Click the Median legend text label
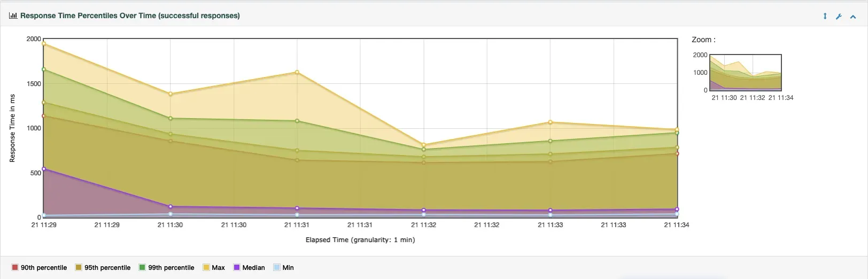The width and height of the screenshot is (868, 279). coord(253,268)
